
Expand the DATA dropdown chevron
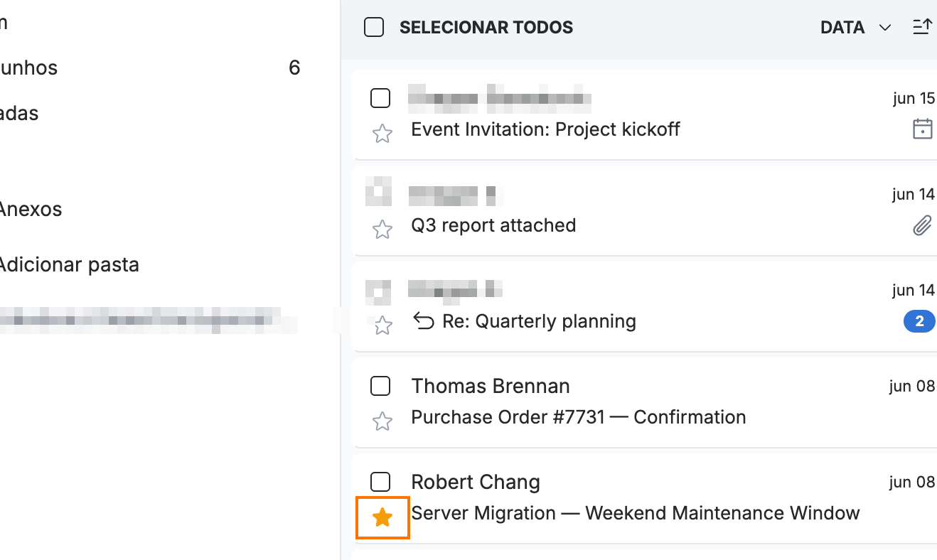pos(885,28)
